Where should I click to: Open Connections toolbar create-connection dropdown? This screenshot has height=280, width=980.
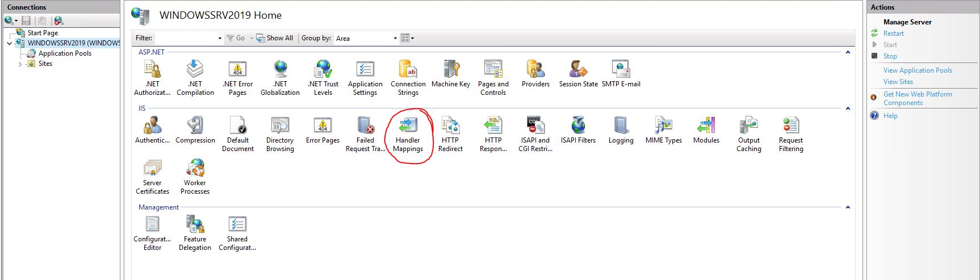click(11, 20)
